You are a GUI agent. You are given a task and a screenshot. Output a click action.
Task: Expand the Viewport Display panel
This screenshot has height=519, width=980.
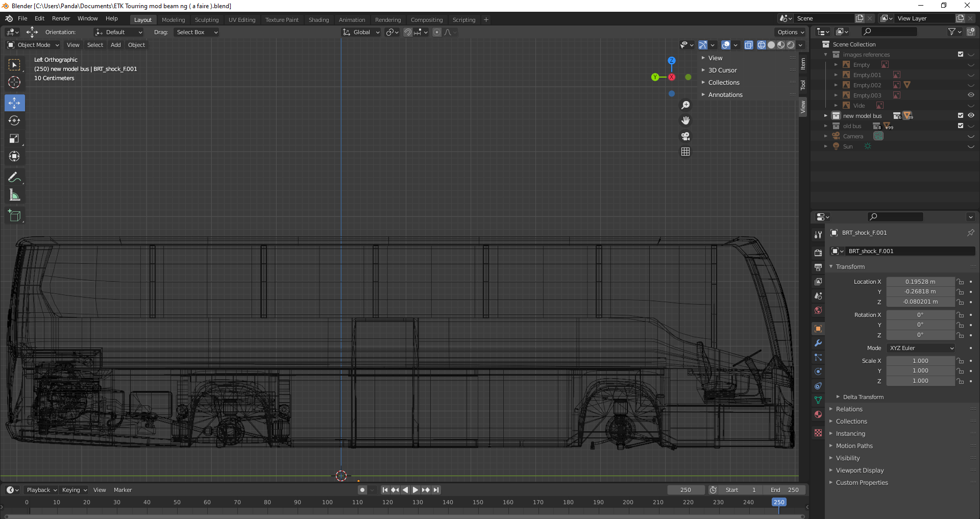pyautogui.click(x=860, y=471)
